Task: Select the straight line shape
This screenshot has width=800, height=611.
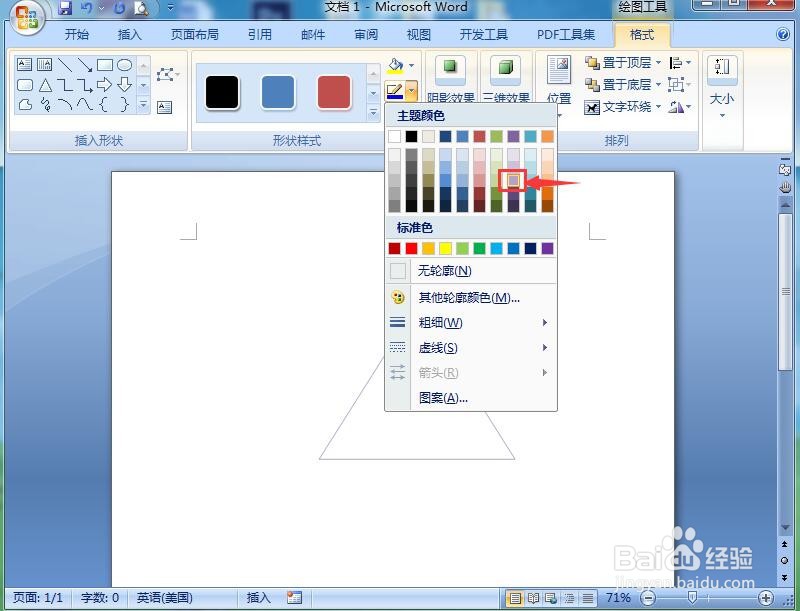Action: 64,64
